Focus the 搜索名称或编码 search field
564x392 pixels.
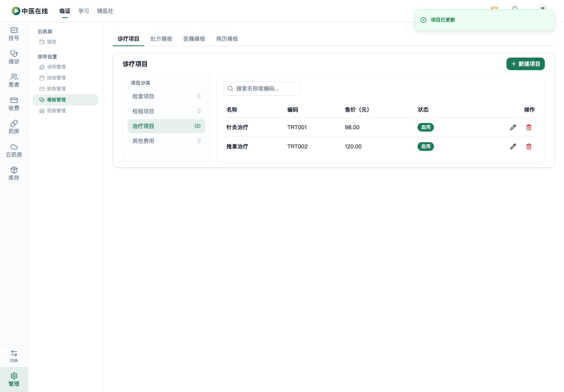click(x=262, y=89)
